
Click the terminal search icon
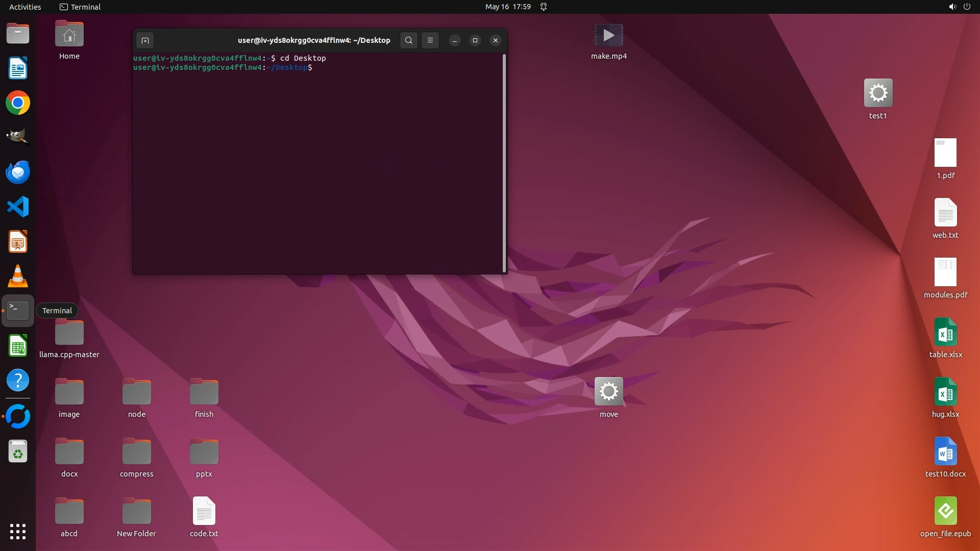[408, 40]
